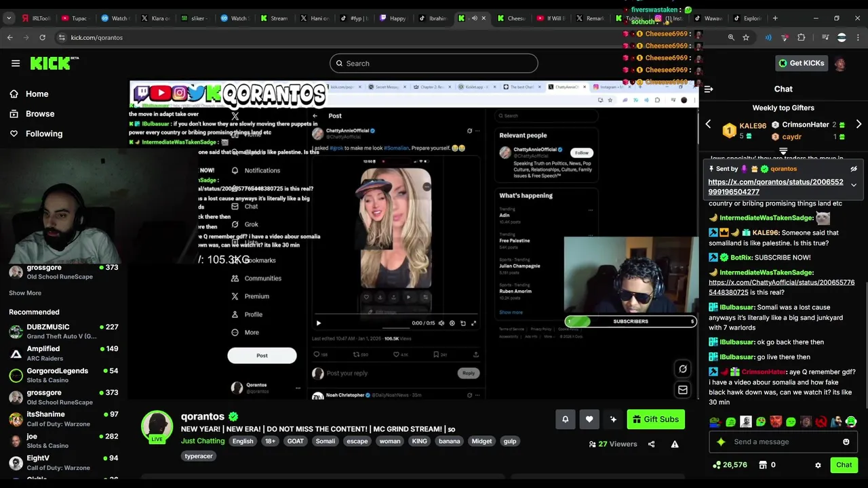Expand the pinned message chevron
Screen dimensions: 868x488
tap(854, 184)
